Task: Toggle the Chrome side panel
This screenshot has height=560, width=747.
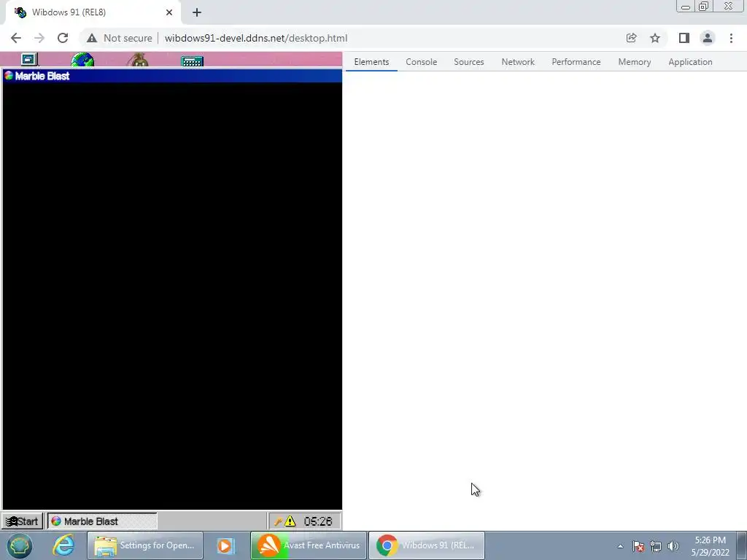Action: [684, 38]
